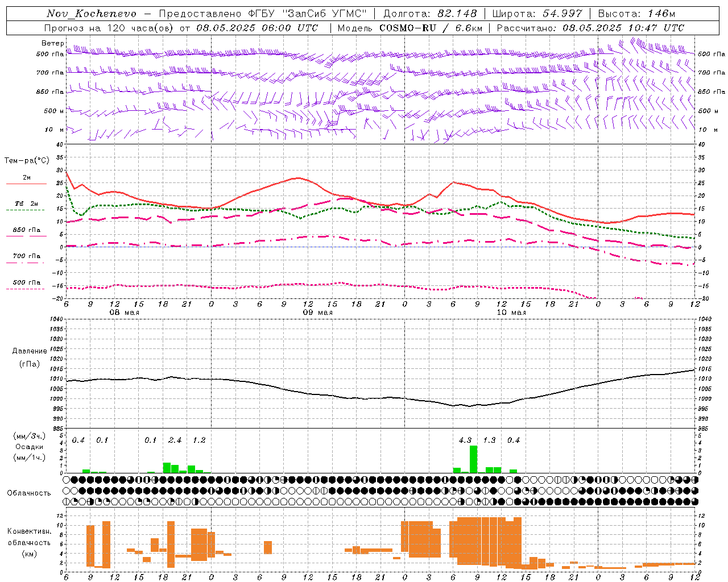Click the '(мм/3ч.)' precipitation unit label

coord(29,436)
